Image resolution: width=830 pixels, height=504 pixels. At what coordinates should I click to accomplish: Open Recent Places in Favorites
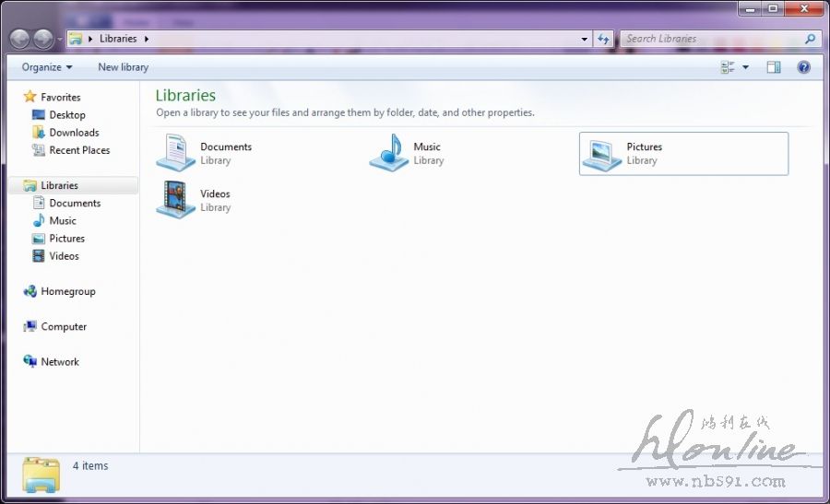[x=79, y=150]
